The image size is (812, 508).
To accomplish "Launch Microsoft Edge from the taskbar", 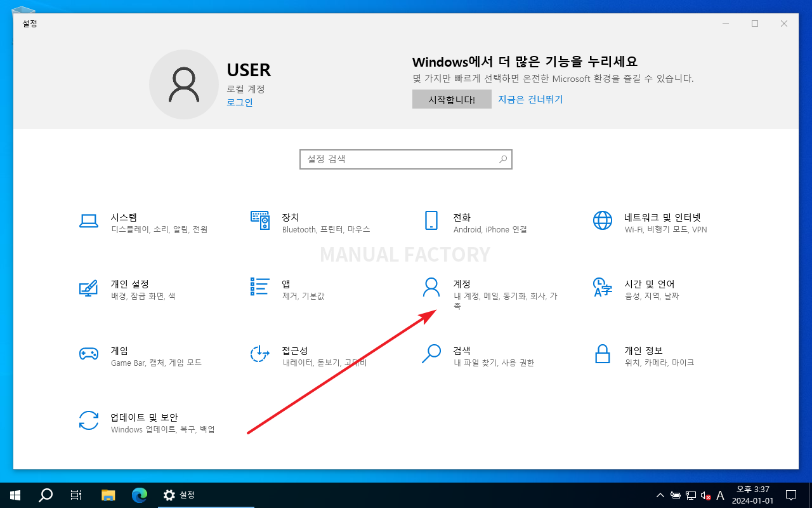I will click(x=140, y=495).
